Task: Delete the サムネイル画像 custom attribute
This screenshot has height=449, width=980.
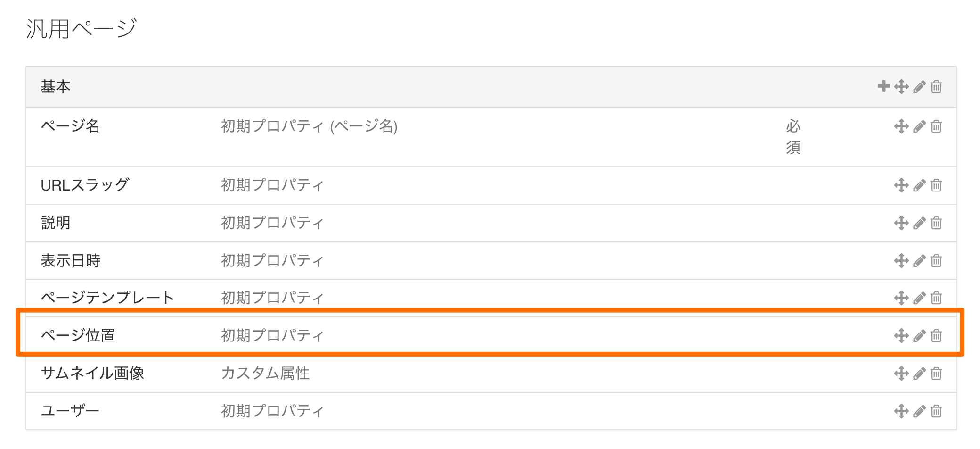Action: 936,374
